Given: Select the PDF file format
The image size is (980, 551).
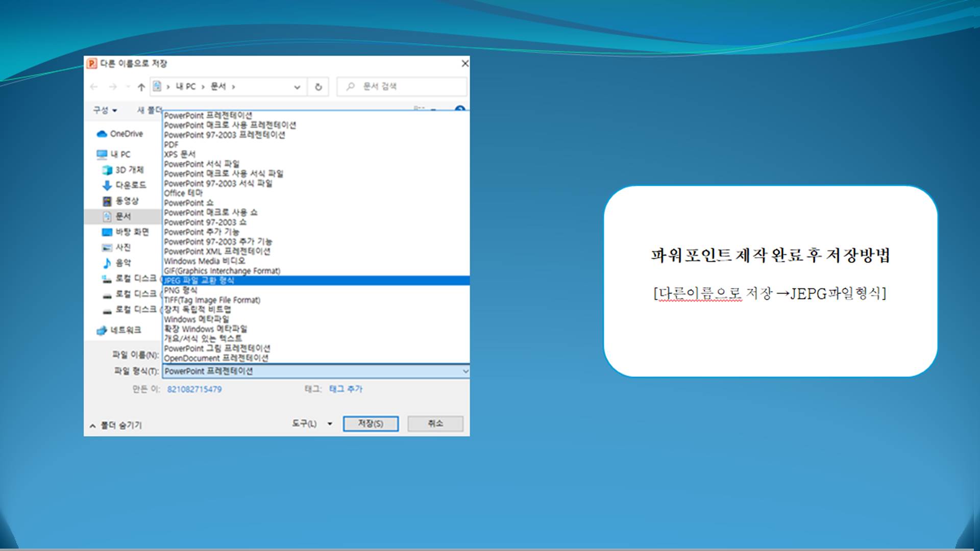Looking at the screenshot, I should click(x=316, y=145).
